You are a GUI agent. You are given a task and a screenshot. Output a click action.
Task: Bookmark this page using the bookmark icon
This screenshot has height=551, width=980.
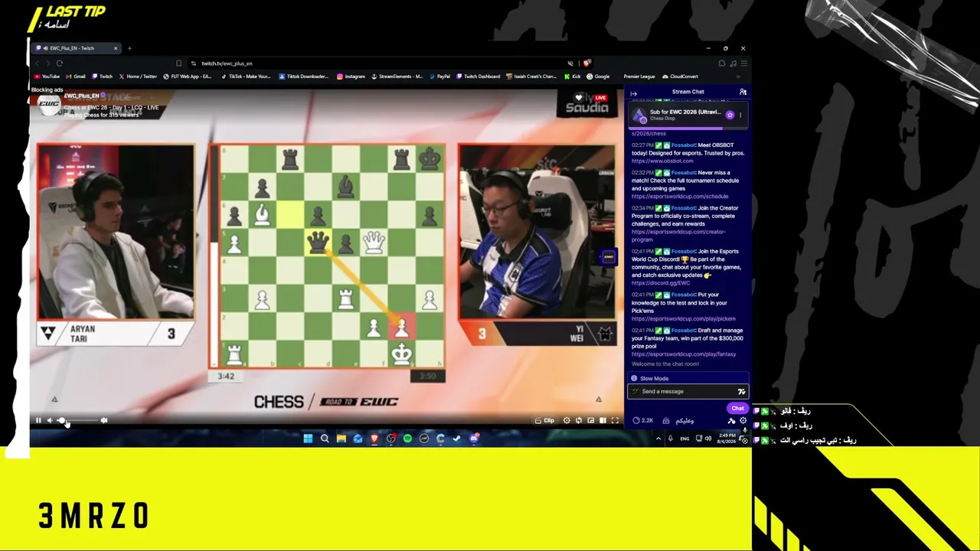coord(178,64)
